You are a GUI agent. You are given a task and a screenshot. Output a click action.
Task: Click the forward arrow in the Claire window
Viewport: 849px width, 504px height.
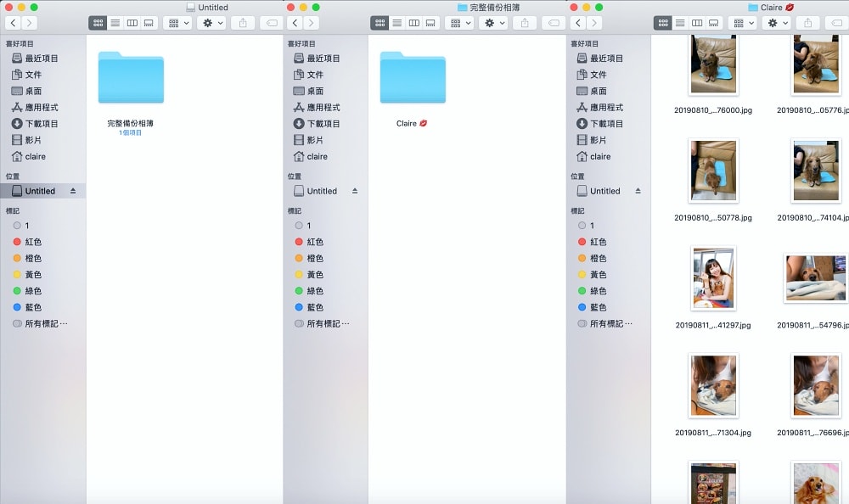pos(596,23)
